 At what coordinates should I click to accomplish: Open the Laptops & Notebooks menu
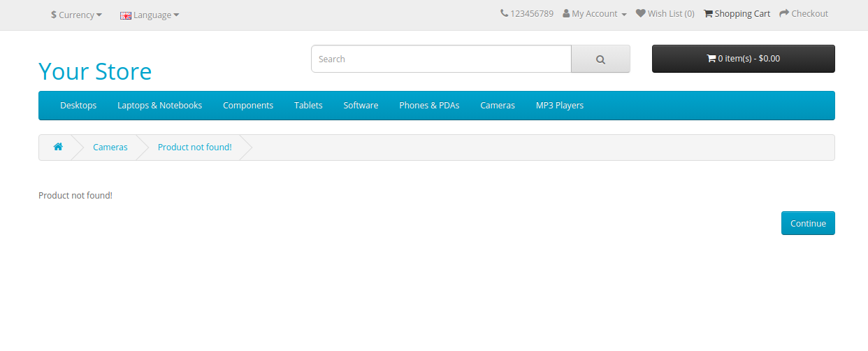click(x=159, y=106)
